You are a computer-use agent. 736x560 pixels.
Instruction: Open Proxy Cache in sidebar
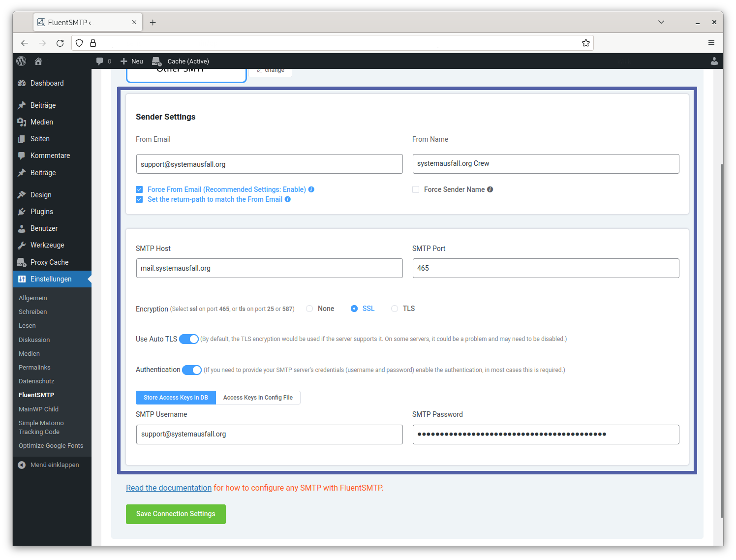tap(52, 262)
